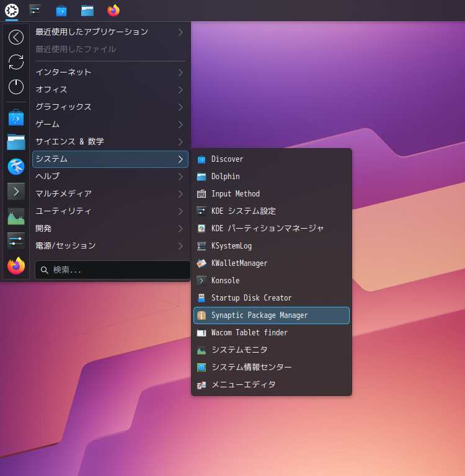Click the restart circular-arrows sidebar icon

(16, 62)
